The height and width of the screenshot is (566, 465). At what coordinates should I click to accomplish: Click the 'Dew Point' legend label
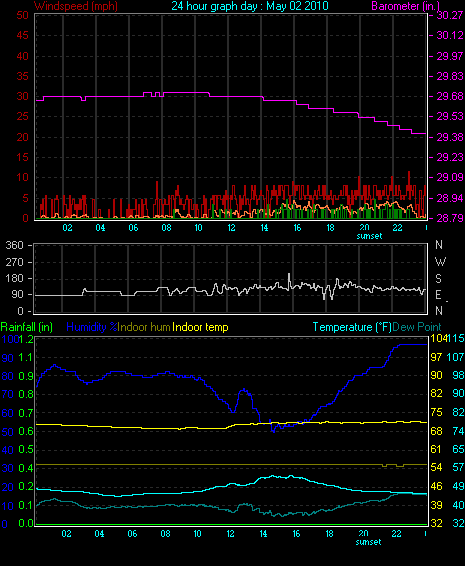coord(417,327)
